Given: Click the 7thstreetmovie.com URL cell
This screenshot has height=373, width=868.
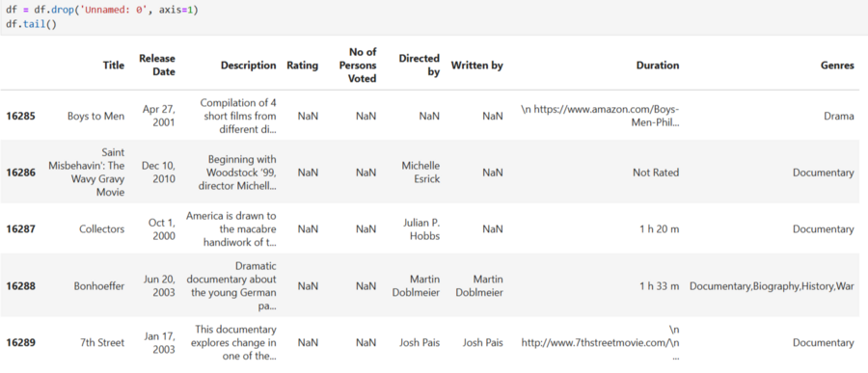Looking at the screenshot, I should pyautogui.click(x=600, y=342).
